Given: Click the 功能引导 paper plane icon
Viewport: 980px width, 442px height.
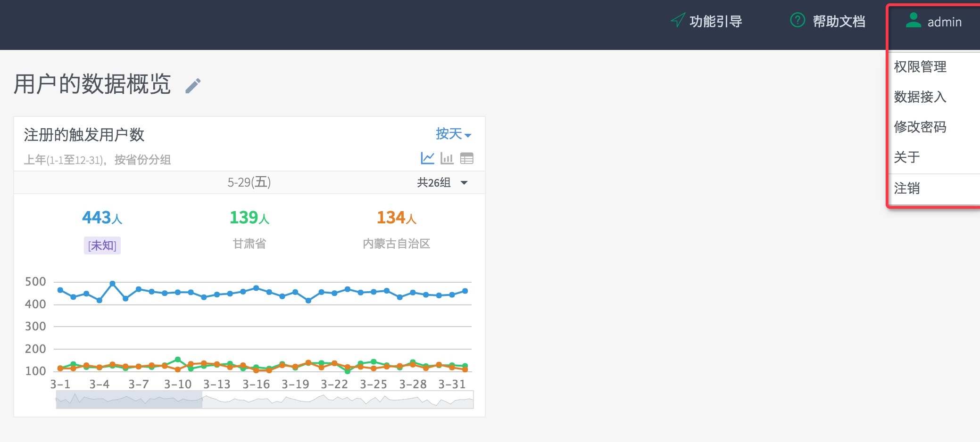Looking at the screenshot, I should pyautogui.click(x=678, y=20).
